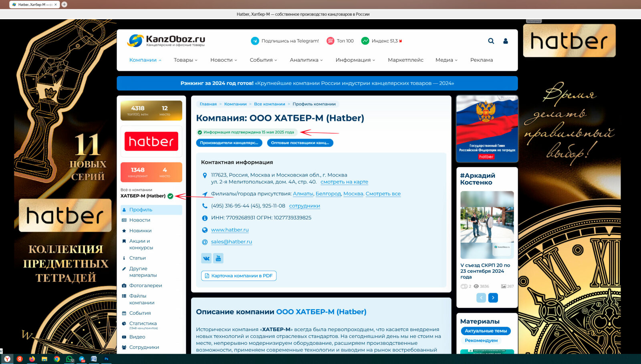The image size is (641, 364).
Task: Open the company's YouTube channel icon
Action: [x=219, y=258]
